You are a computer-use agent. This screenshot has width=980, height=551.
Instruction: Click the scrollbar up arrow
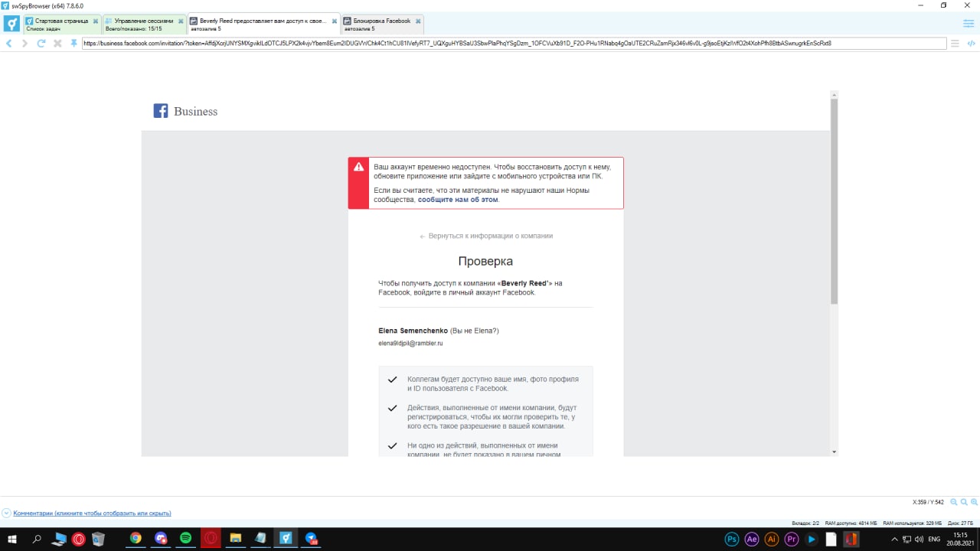pyautogui.click(x=835, y=94)
